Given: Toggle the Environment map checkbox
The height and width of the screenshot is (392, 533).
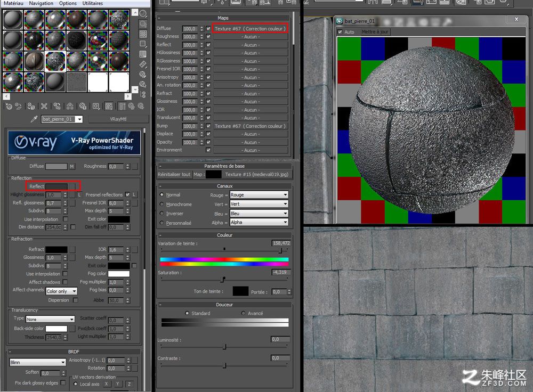Looking at the screenshot, I should click(x=208, y=150).
